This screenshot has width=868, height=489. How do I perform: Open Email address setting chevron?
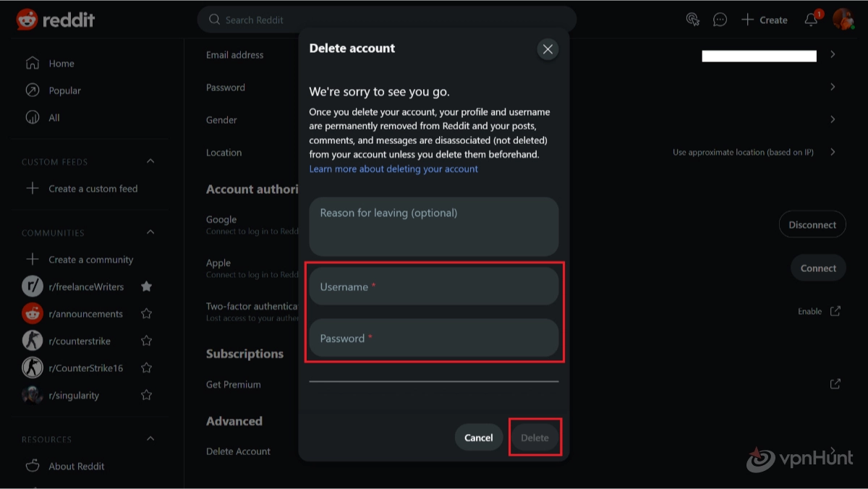(x=833, y=54)
